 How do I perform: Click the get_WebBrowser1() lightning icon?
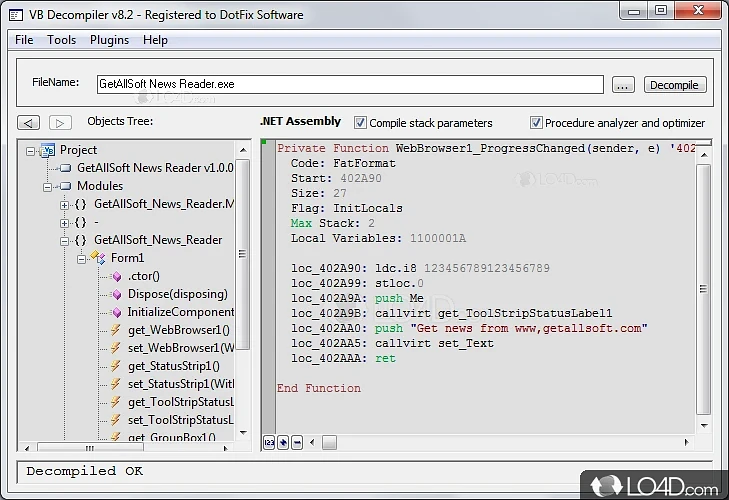tap(115, 330)
